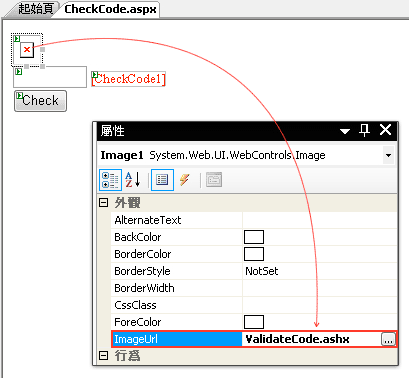Show the Properties list view
The width and height of the screenshot is (409, 378).
coord(162,180)
